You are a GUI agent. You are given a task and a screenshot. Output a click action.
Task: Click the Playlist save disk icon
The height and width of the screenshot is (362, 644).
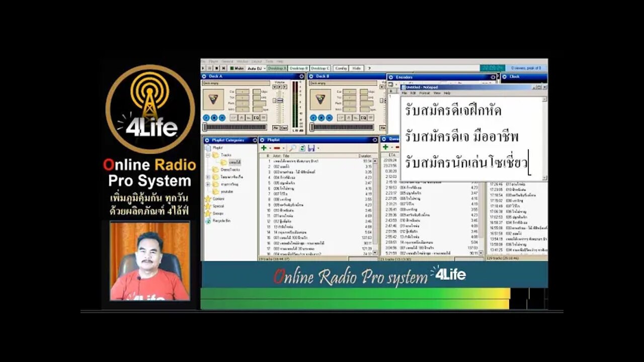(311, 148)
